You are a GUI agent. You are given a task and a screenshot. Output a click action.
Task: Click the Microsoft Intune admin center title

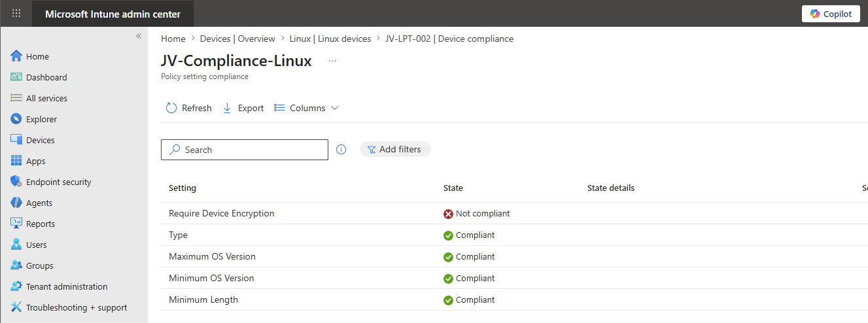(x=113, y=14)
